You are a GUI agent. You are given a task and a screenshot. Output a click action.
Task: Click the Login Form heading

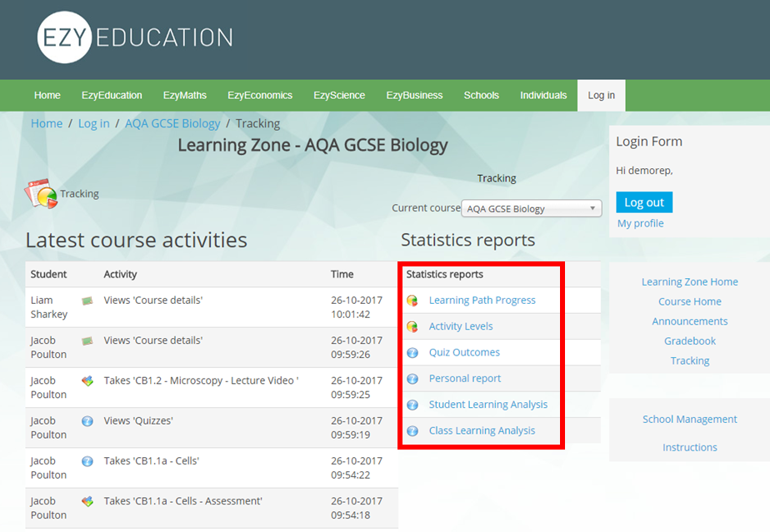(649, 142)
